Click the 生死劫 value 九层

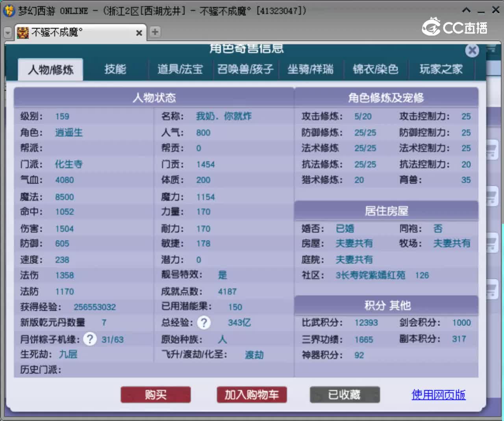[x=68, y=354]
